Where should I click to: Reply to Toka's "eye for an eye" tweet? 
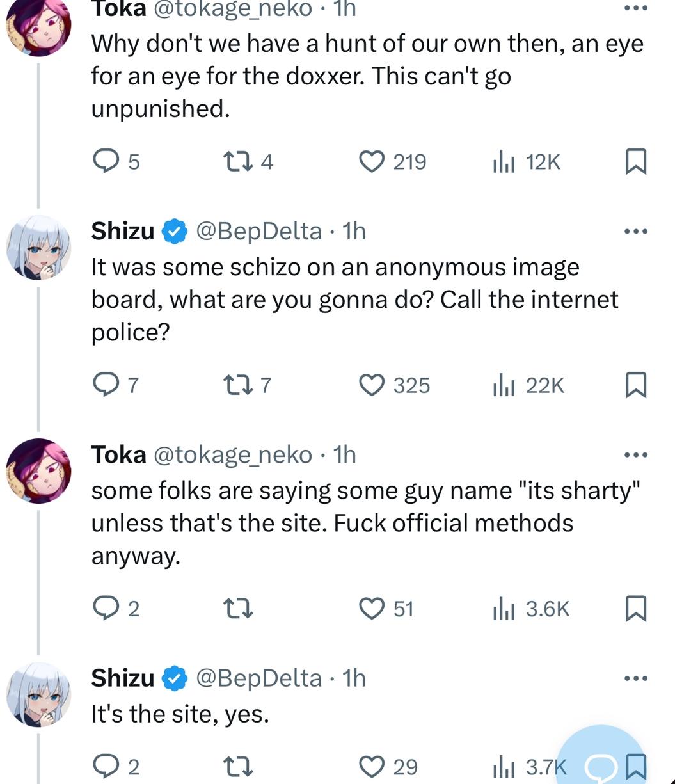(x=104, y=162)
